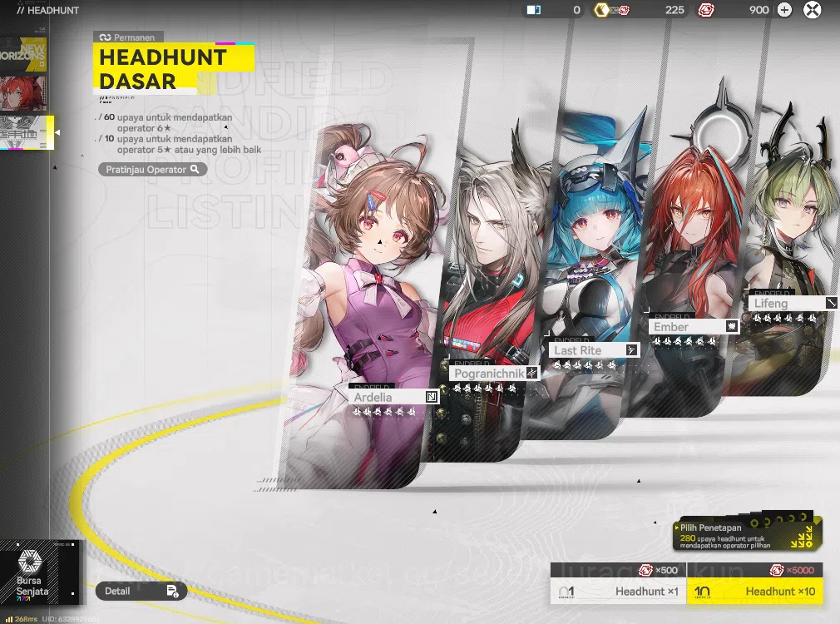
Task: Click Last Rite's class icon
Action: (x=631, y=350)
